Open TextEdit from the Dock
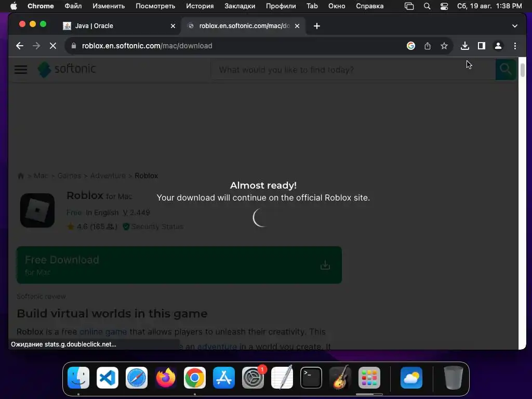Screen dimensions: 532x399 [282, 378]
